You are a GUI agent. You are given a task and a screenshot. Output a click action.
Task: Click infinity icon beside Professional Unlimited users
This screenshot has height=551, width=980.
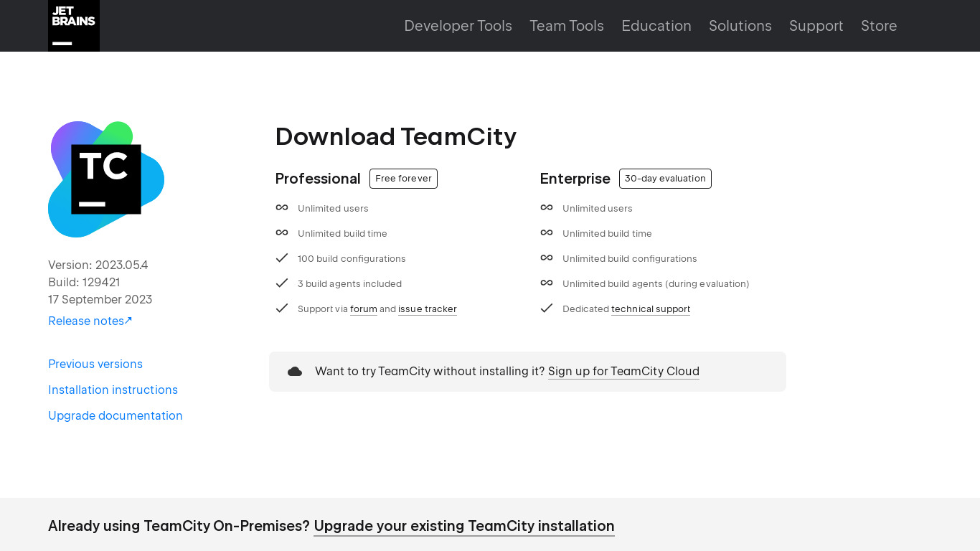coord(282,207)
